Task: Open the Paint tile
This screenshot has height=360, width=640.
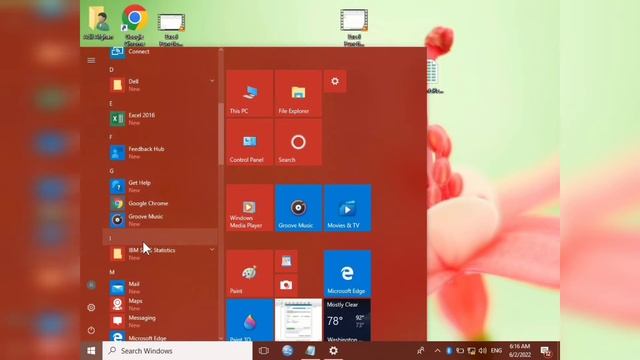Action: [249, 273]
